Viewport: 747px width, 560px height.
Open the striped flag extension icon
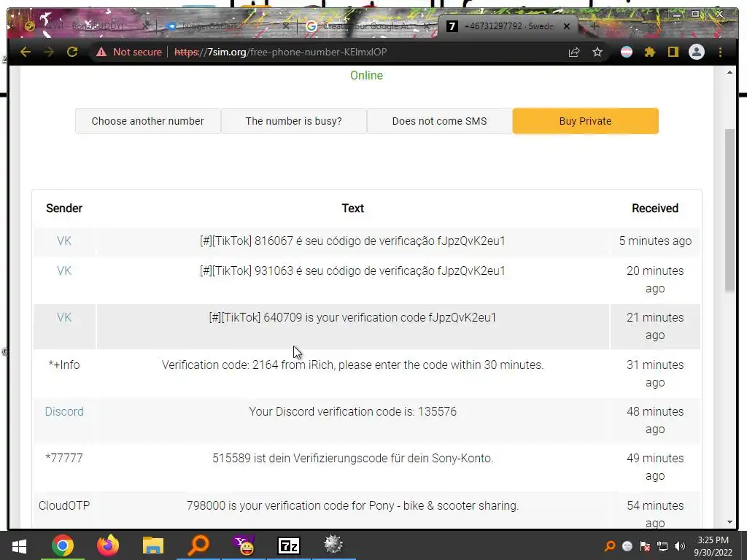pyautogui.click(x=627, y=52)
